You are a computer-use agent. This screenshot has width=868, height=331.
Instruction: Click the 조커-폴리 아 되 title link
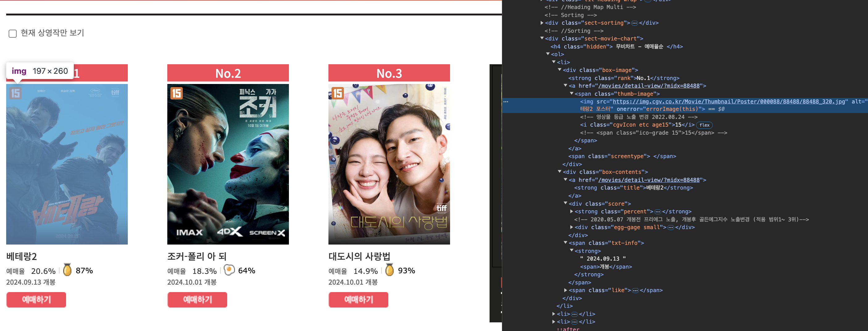point(197,257)
